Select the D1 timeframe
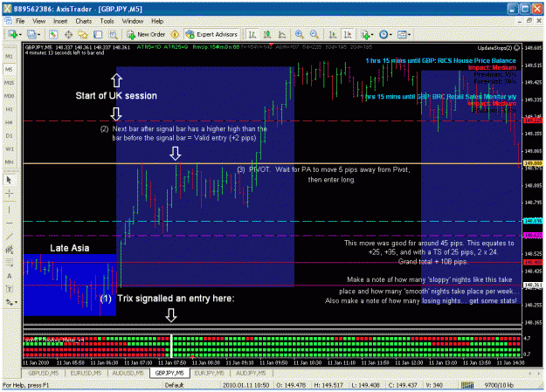Screen dimensions: 546x392 coord(9,136)
